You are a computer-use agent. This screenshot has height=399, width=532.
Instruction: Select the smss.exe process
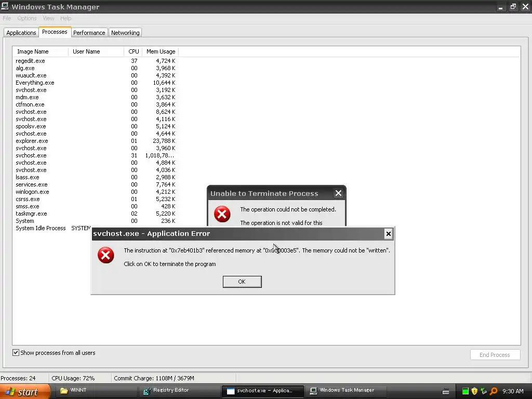click(96, 206)
